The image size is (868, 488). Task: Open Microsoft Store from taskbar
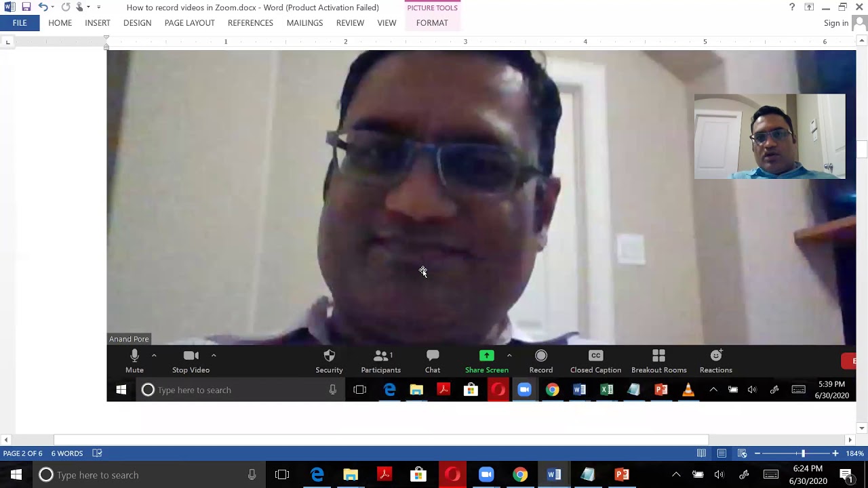tap(418, 474)
